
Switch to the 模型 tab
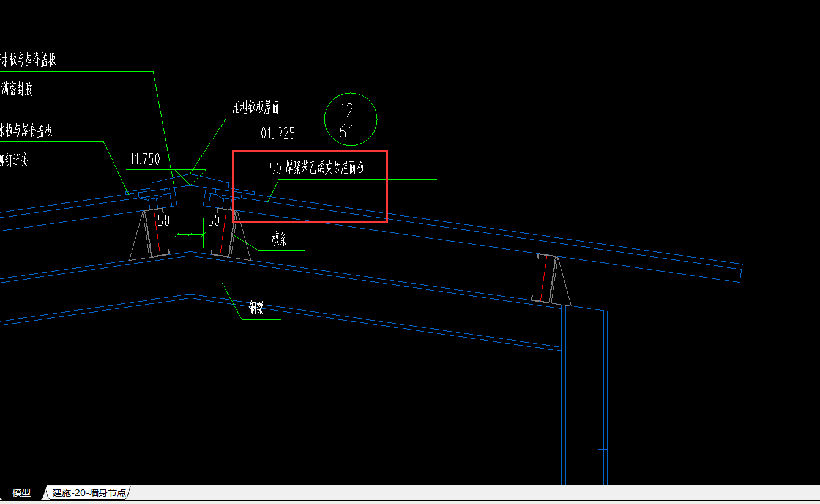(23, 492)
